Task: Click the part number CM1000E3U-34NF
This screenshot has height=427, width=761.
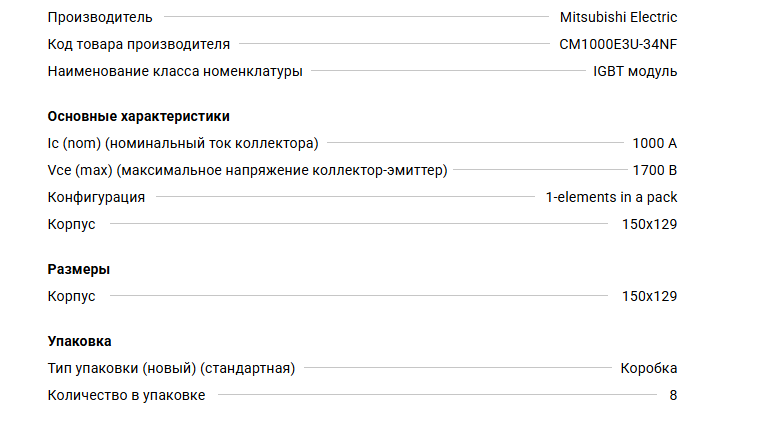Action: (x=618, y=44)
